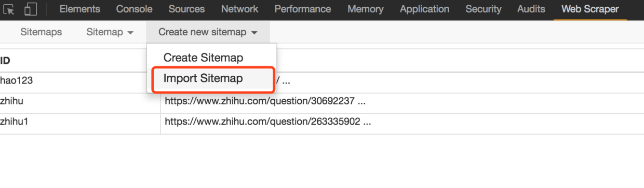Switch to the Application tab
Screen dimensions: 644x188
click(425, 9)
